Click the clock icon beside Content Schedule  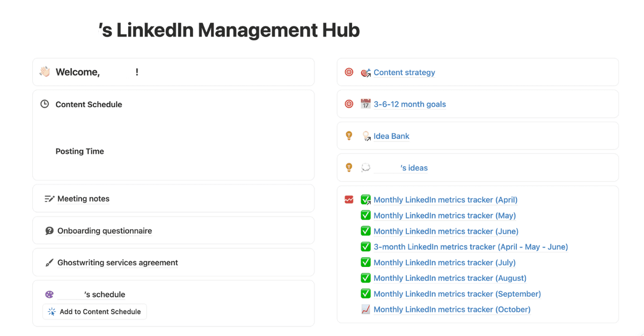45,104
